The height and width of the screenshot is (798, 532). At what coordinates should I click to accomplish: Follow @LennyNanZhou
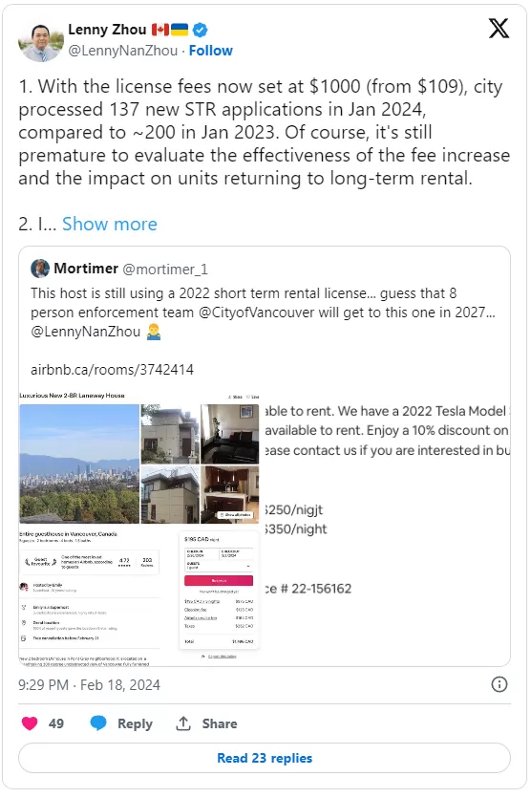pyautogui.click(x=210, y=51)
